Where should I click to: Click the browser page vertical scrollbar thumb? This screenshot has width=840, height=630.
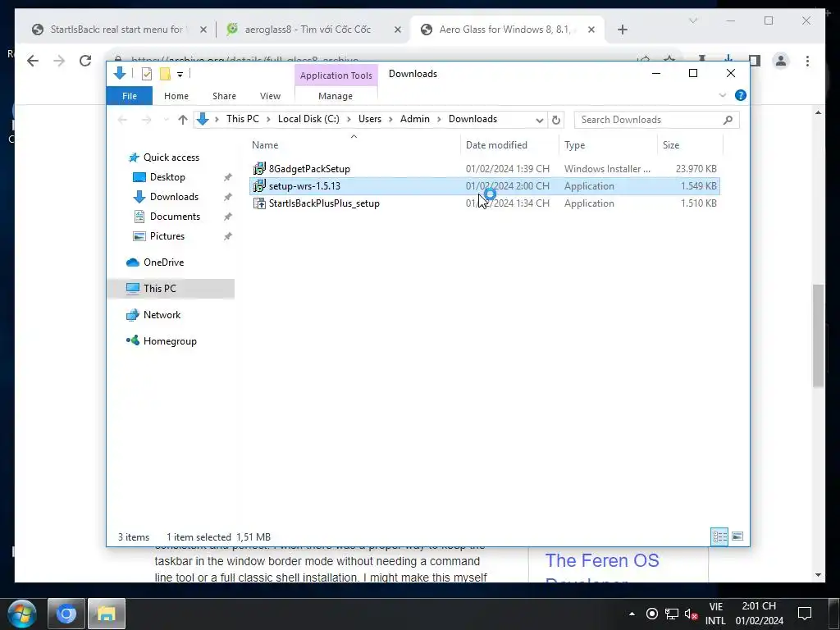[818, 336]
